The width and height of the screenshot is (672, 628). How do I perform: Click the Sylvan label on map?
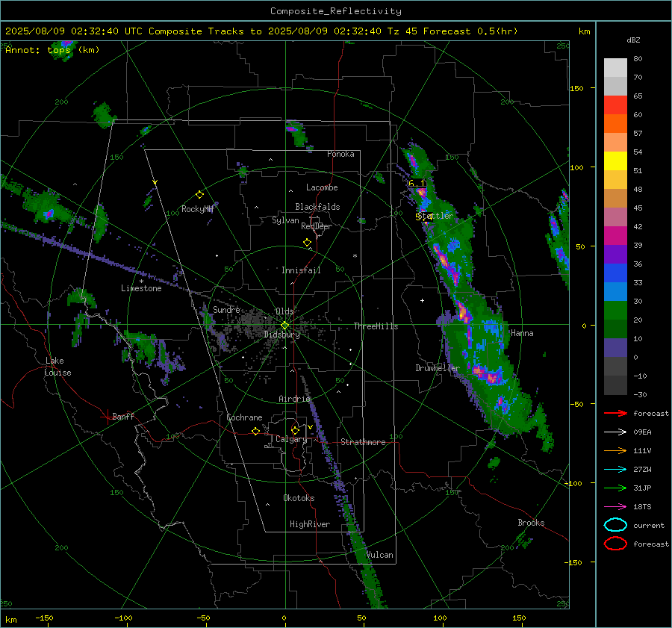(x=285, y=220)
